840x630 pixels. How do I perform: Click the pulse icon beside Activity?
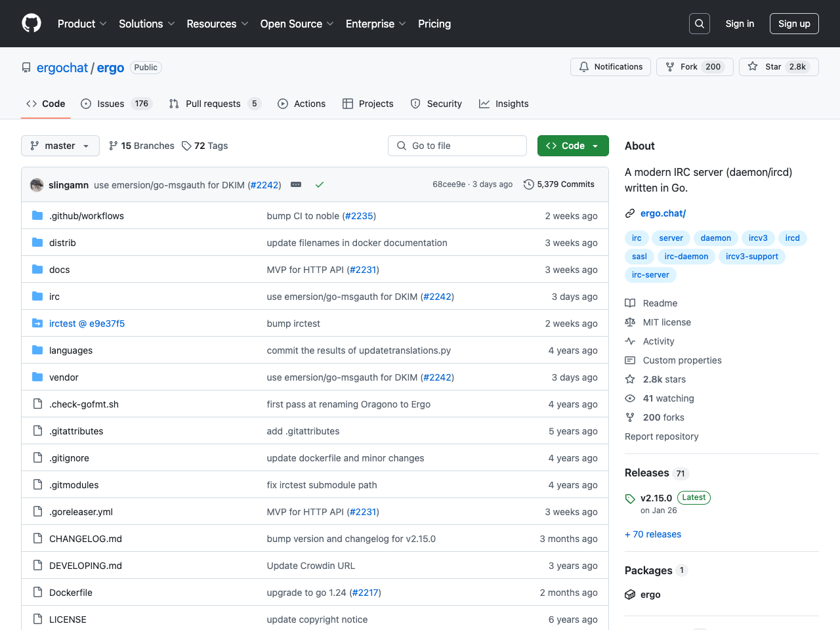coord(630,341)
